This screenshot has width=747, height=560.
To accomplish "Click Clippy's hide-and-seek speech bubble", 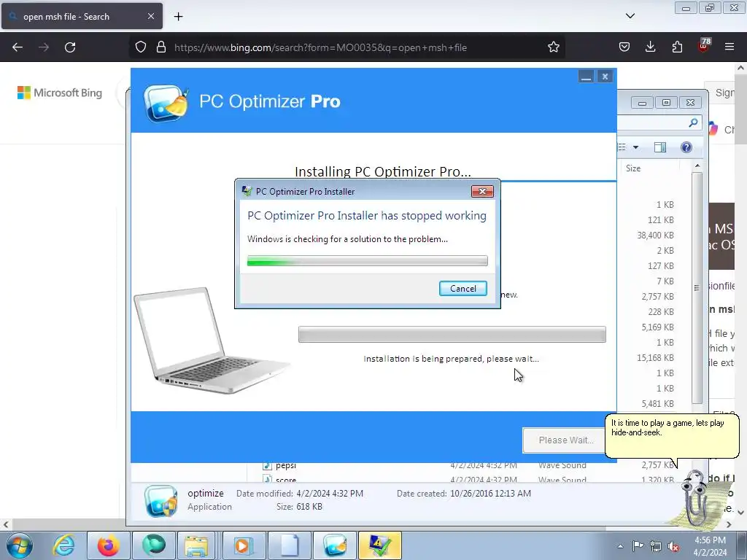I will pyautogui.click(x=672, y=436).
